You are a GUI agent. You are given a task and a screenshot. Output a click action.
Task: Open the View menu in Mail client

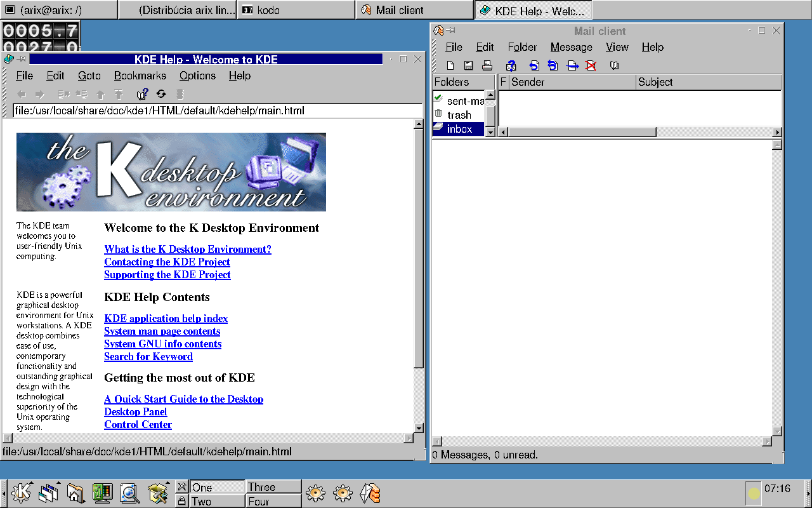click(x=617, y=47)
